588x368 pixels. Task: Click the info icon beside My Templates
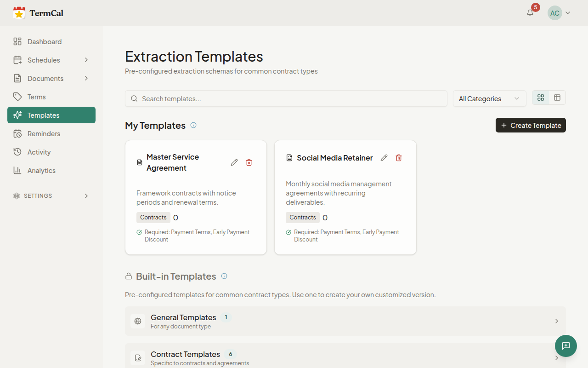193,125
